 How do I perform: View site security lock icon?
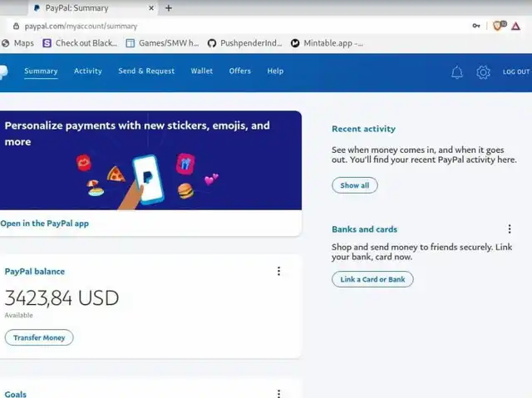(16, 26)
